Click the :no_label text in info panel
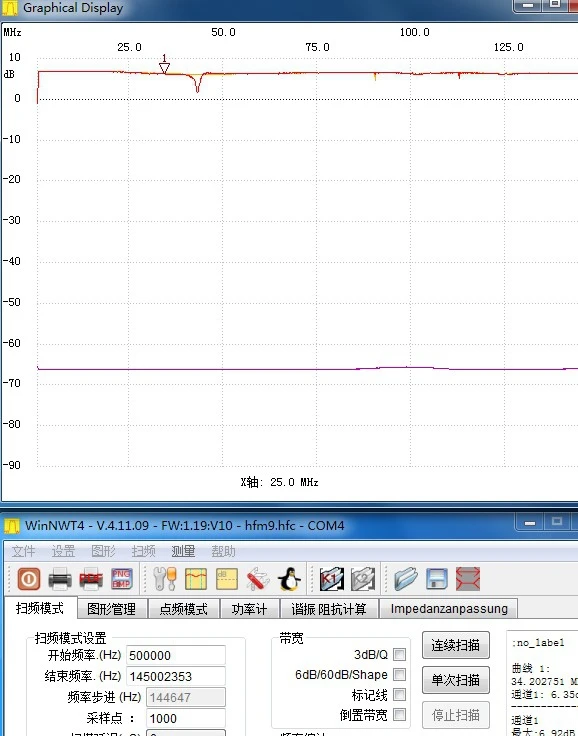This screenshot has height=736, width=578. click(x=538, y=643)
